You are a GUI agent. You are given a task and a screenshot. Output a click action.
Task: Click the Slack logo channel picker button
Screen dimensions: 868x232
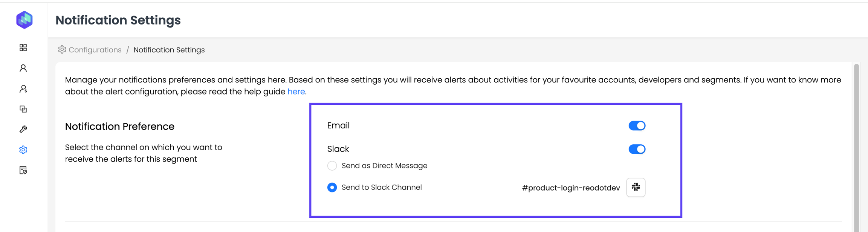click(636, 187)
